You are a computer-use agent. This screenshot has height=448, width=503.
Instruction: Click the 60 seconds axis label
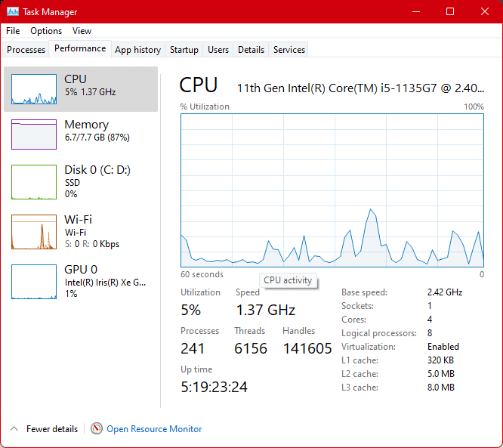(202, 274)
